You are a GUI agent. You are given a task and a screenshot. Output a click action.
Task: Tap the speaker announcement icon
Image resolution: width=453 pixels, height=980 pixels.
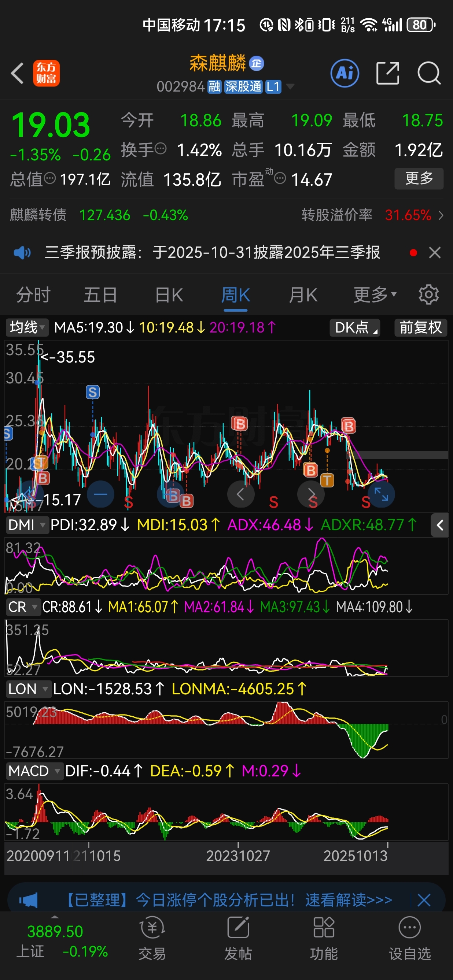pyautogui.click(x=22, y=253)
